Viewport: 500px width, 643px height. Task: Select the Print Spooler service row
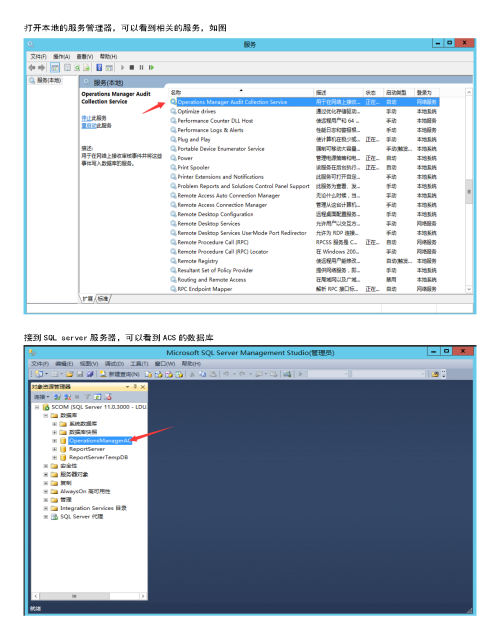coord(304,167)
